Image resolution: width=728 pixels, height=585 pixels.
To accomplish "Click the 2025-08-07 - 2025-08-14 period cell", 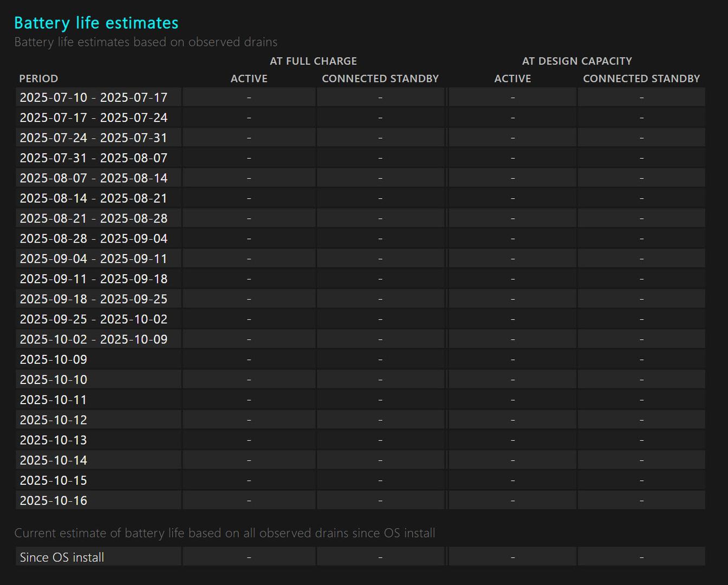I will pos(94,178).
